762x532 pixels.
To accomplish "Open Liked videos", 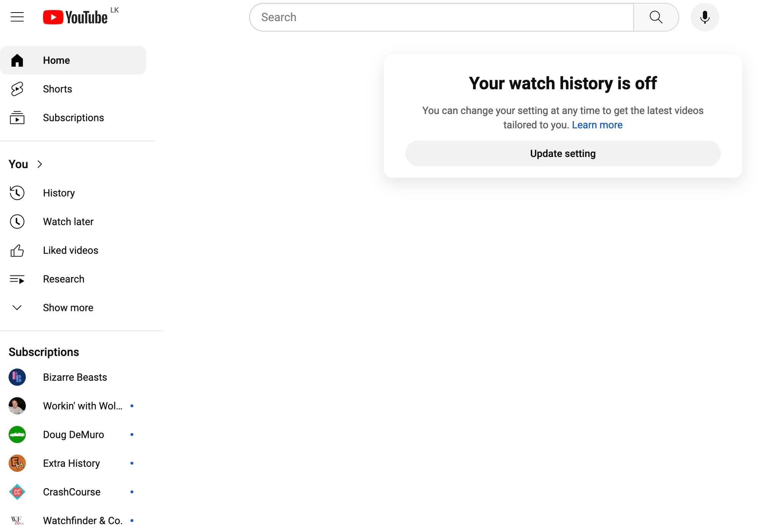I will [x=70, y=250].
